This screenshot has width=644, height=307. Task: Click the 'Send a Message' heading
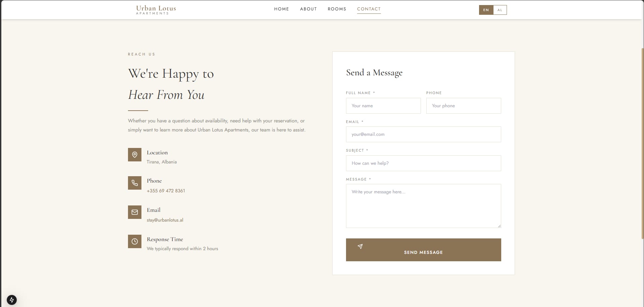(x=374, y=73)
